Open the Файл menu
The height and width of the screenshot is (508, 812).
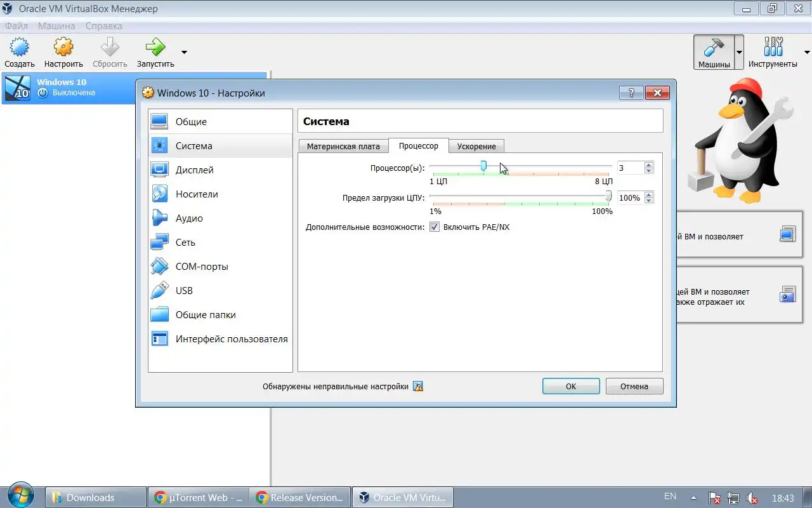[x=16, y=26]
